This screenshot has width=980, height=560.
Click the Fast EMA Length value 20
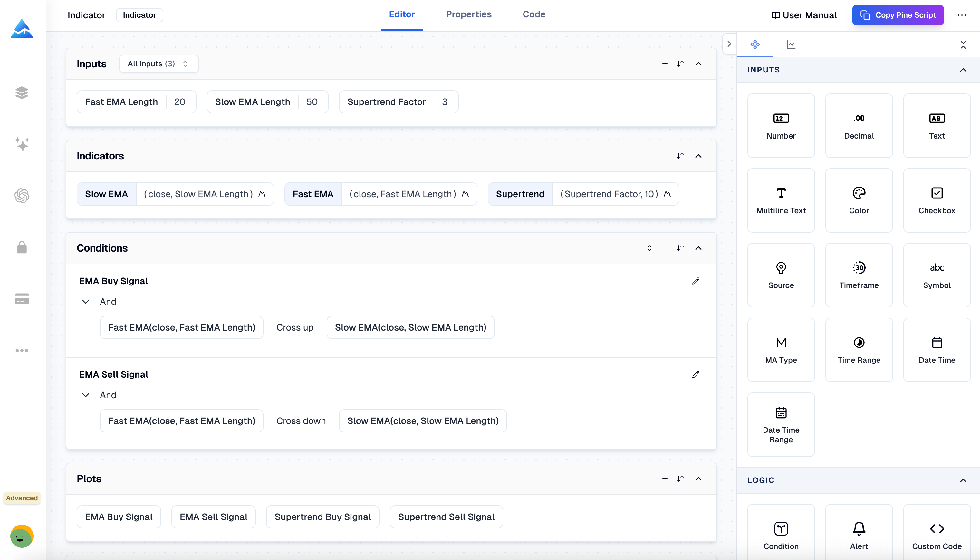(x=179, y=102)
